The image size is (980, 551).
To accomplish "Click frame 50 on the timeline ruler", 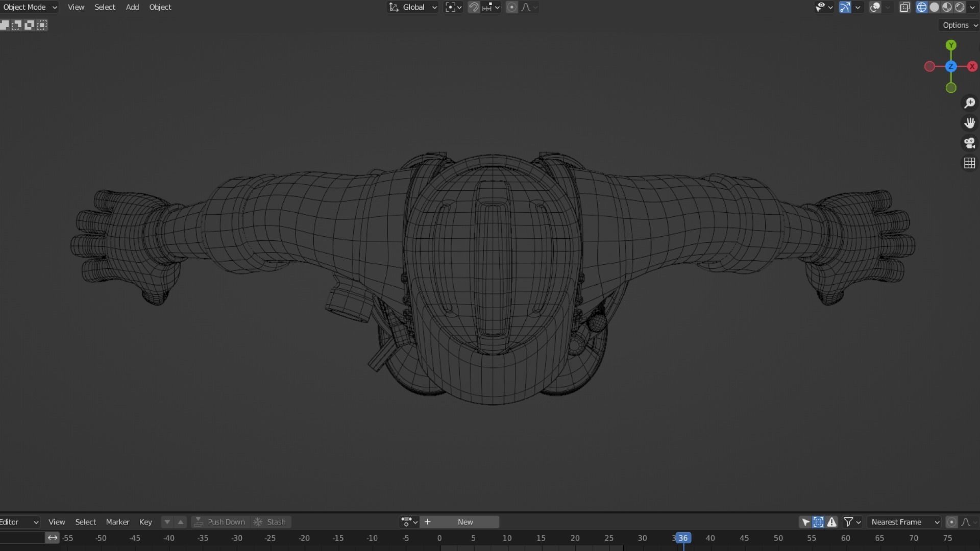I will [778, 538].
